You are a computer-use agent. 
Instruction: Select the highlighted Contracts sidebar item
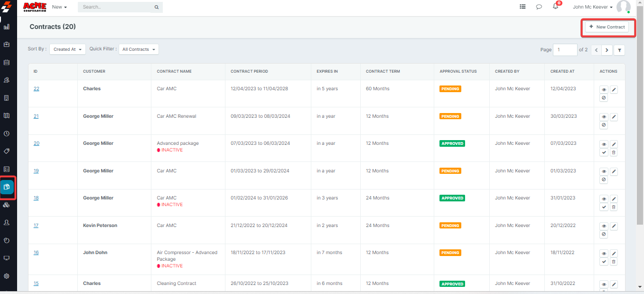coord(7,187)
